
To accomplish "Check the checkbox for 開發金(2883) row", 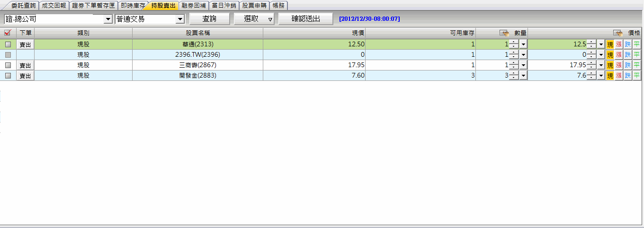I will point(8,76).
